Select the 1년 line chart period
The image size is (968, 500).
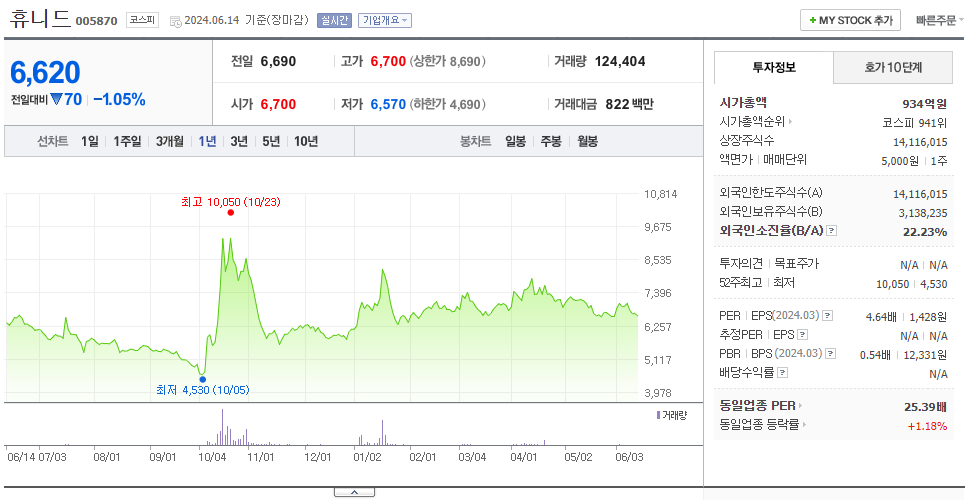(207, 141)
